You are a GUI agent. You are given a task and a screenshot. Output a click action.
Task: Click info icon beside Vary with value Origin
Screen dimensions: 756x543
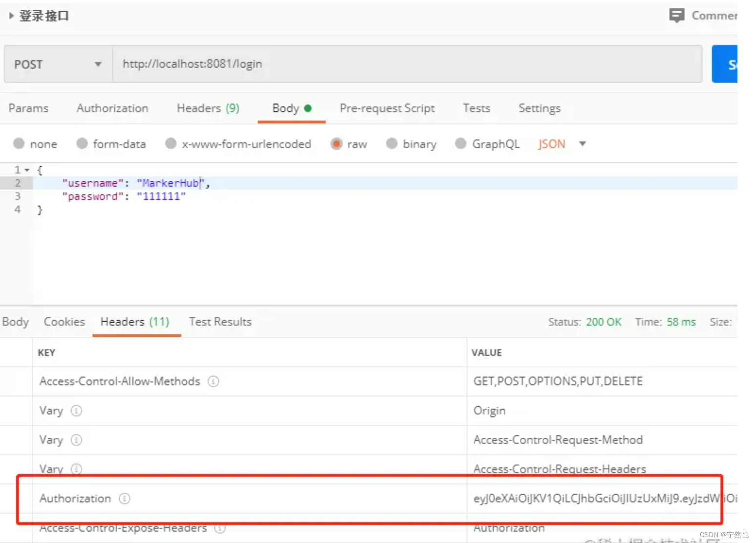coord(76,411)
